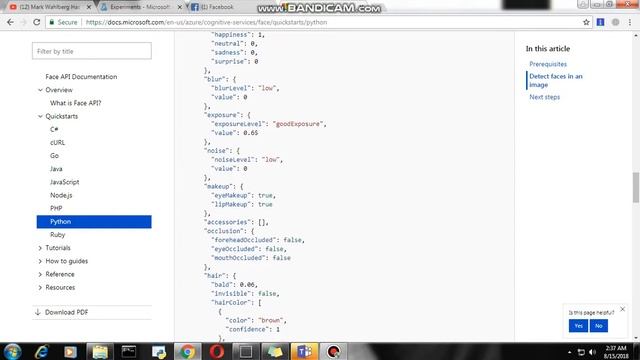Open the media player taskbar icon
Viewport: 640px width, 360px height.
tap(70, 351)
